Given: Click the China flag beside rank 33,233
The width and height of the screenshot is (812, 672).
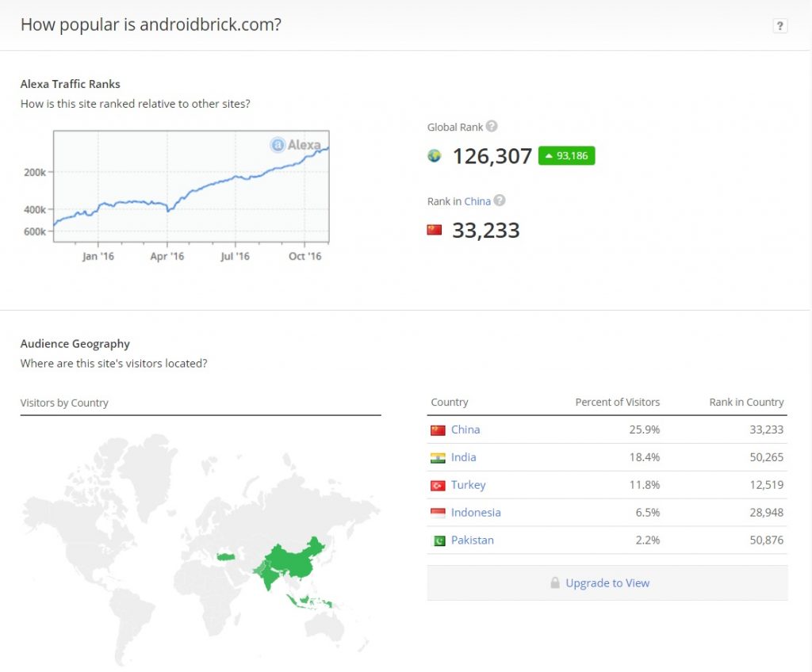Looking at the screenshot, I should click(435, 230).
